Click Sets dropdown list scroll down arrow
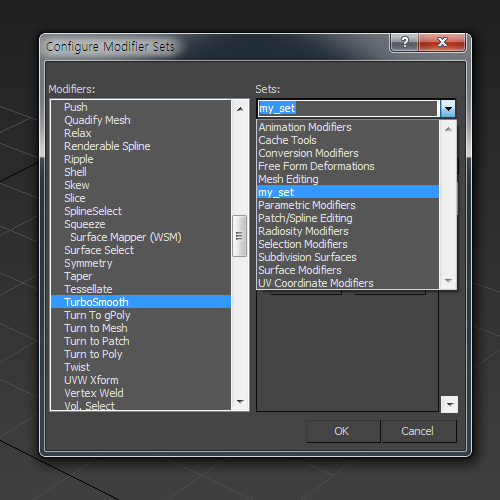Viewport: 500px width, 500px height. [448, 281]
